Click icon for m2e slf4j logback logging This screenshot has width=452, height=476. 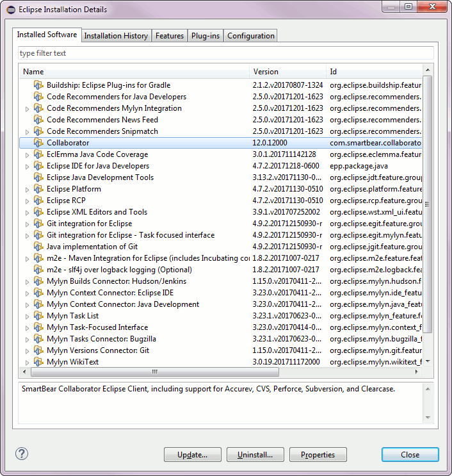(38, 270)
